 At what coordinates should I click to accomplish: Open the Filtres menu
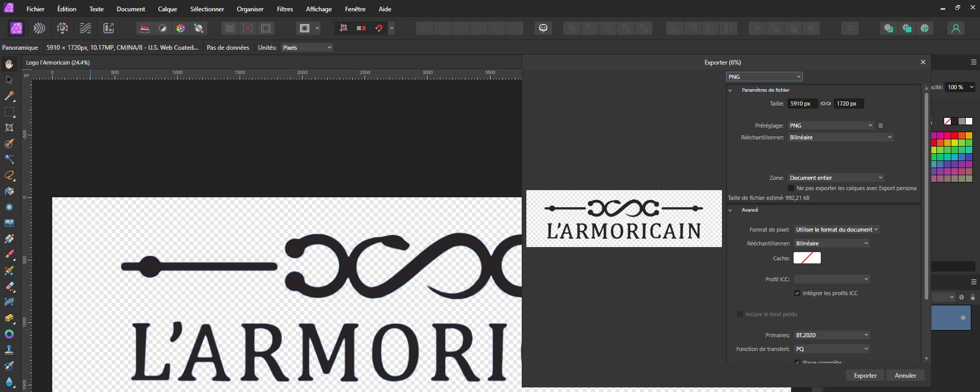point(285,9)
